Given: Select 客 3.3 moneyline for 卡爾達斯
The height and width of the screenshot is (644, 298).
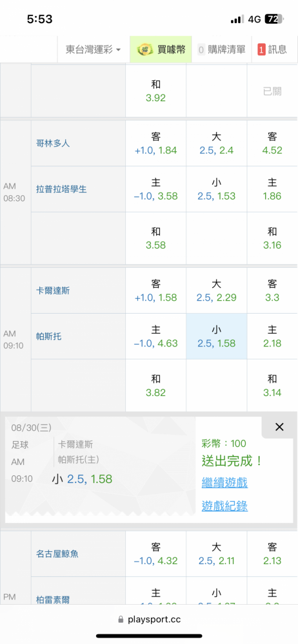Looking at the screenshot, I should tap(272, 290).
